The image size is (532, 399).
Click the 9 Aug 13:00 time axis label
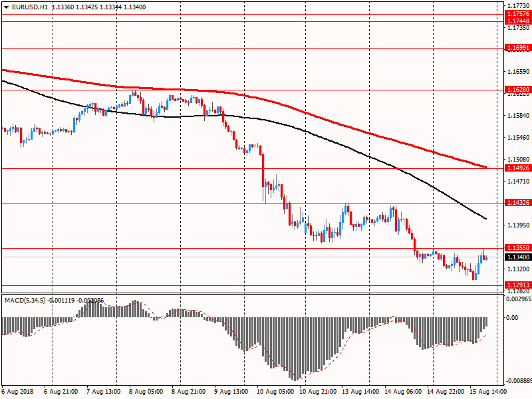(x=231, y=392)
